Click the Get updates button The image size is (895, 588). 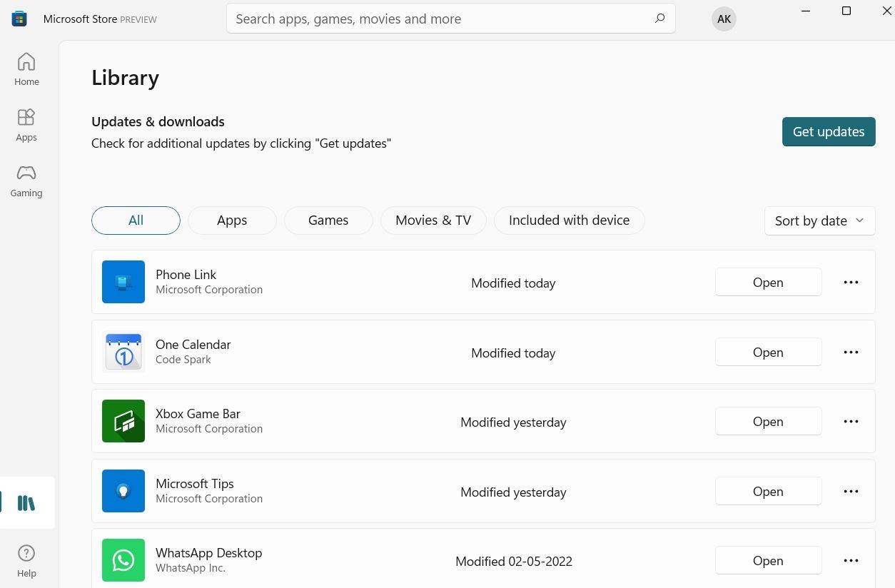point(829,132)
